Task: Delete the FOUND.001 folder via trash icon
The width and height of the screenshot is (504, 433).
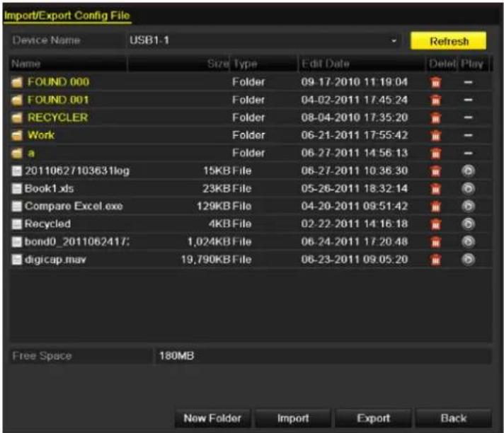Action: (x=435, y=100)
